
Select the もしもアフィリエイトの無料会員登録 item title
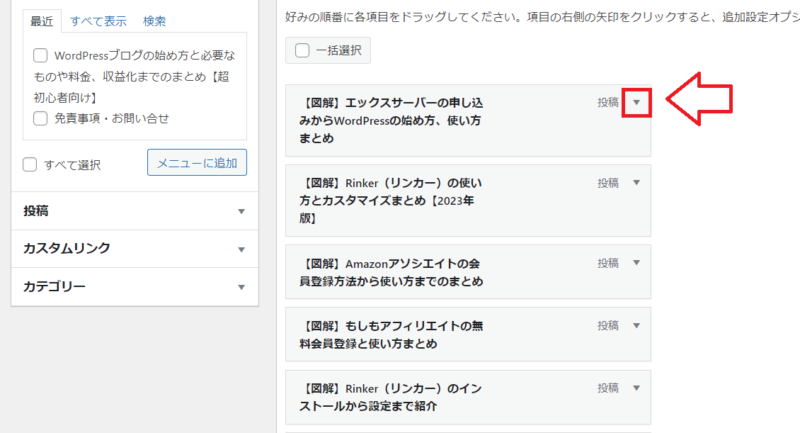pyautogui.click(x=391, y=335)
